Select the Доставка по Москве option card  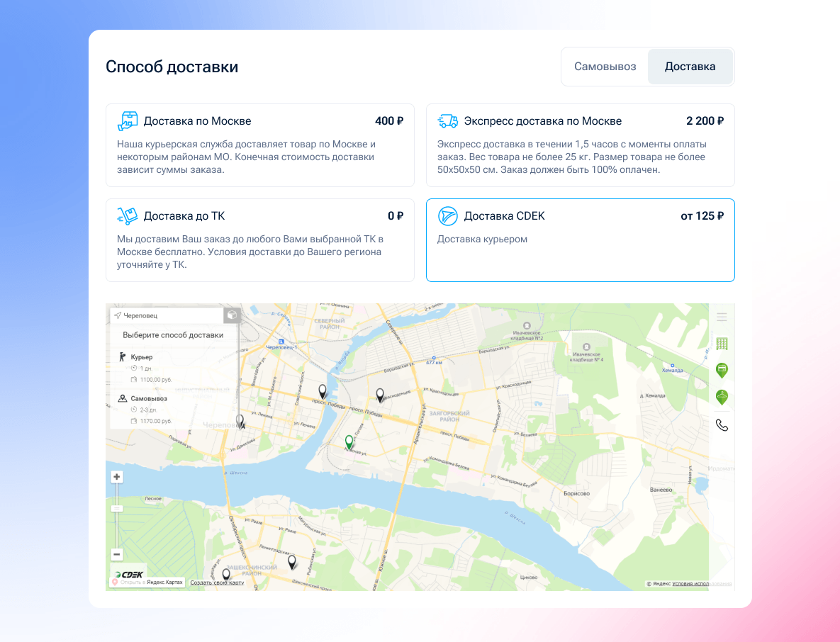(260, 145)
